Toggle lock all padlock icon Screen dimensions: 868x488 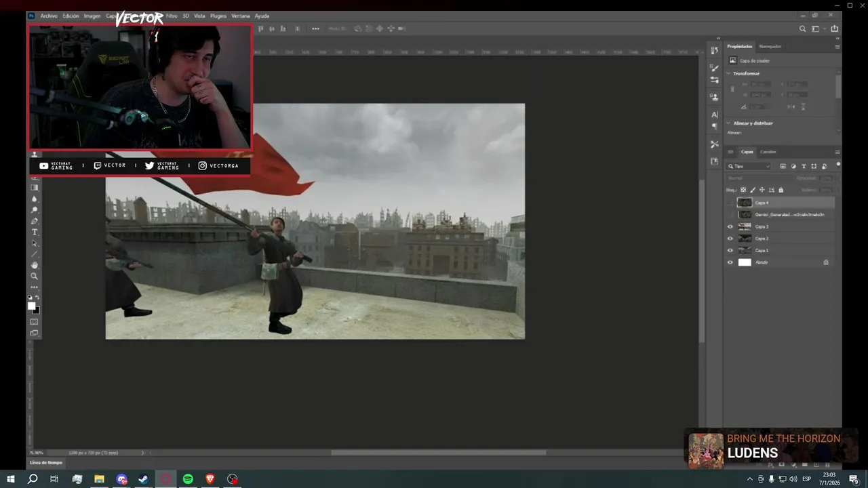781,190
